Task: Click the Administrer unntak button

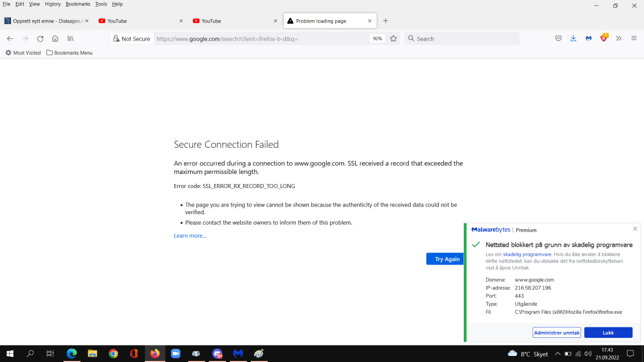Action: tap(556, 333)
